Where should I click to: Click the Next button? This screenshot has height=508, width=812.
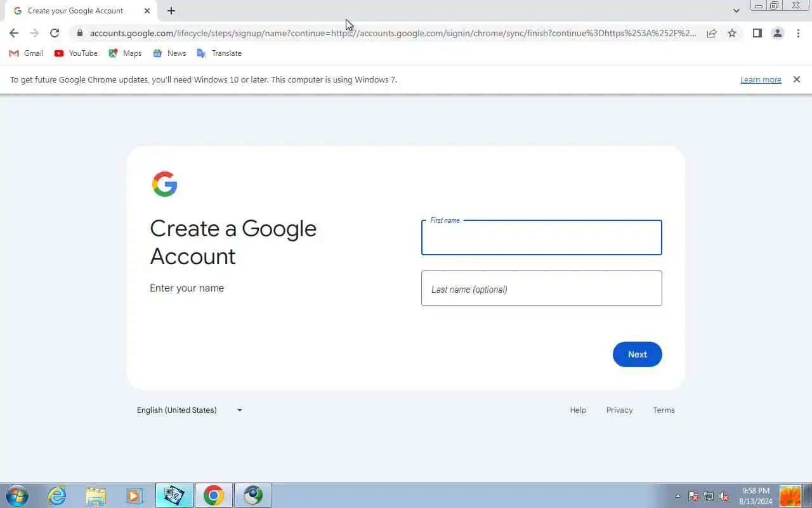point(638,354)
